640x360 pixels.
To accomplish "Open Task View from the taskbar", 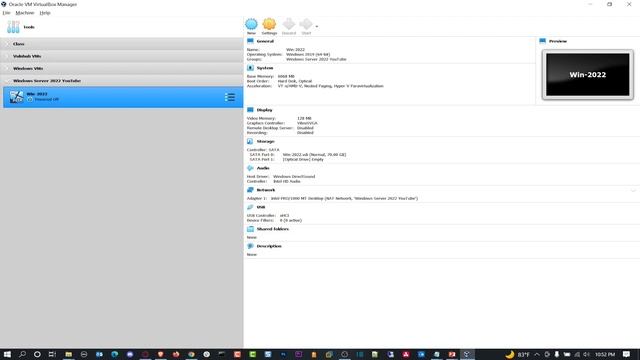I will pyautogui.click(x=52, y=354).
